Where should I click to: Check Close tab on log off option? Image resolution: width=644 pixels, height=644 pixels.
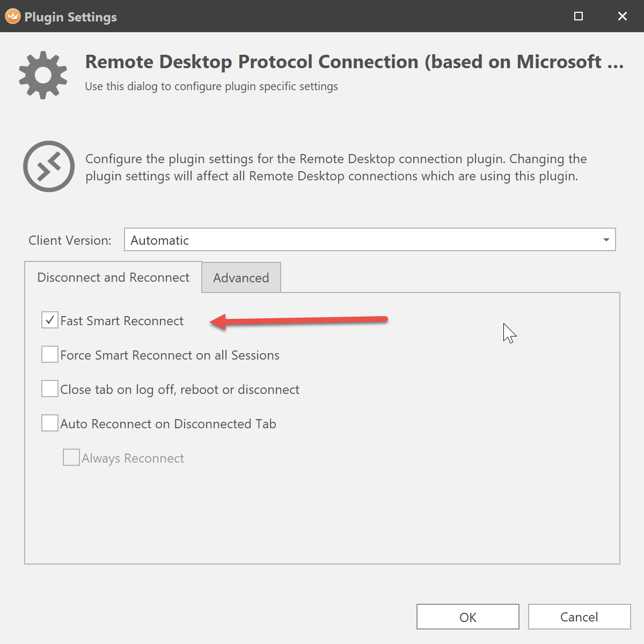[x=50, y=389]
